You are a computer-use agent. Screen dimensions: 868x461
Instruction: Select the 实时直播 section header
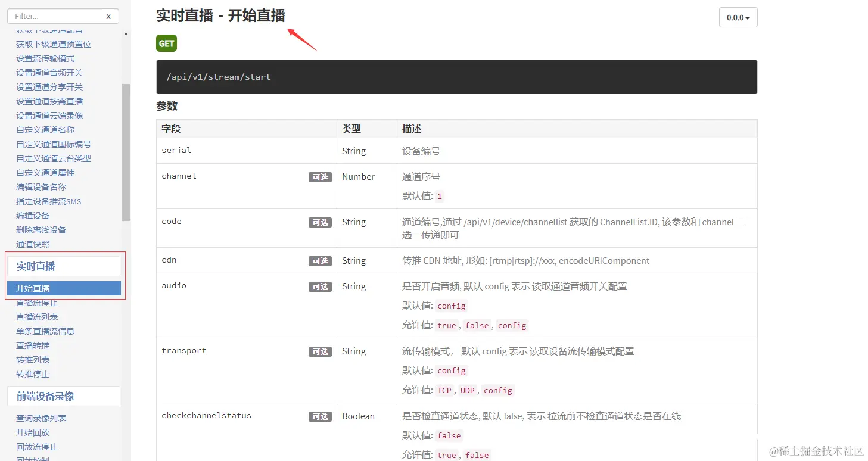(64, 266)
